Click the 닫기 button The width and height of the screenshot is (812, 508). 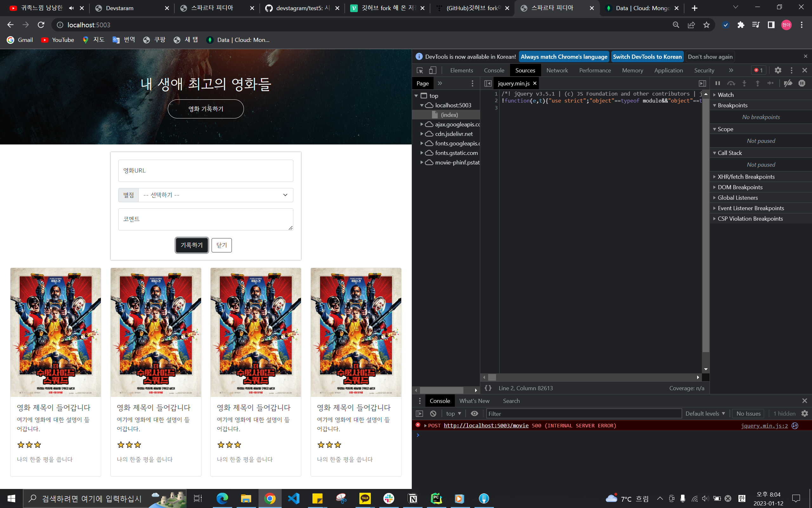pos(221,245)
